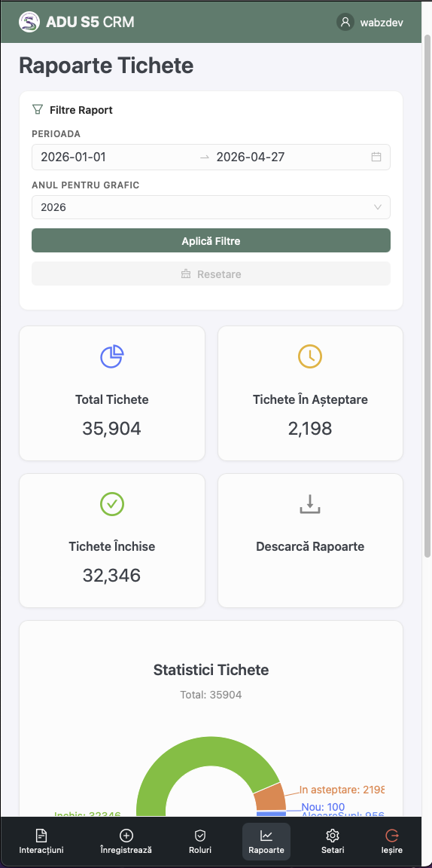The image size is (432, 868).
Task: Click the In asteptare: 2198 chart label
Action: 342,790
